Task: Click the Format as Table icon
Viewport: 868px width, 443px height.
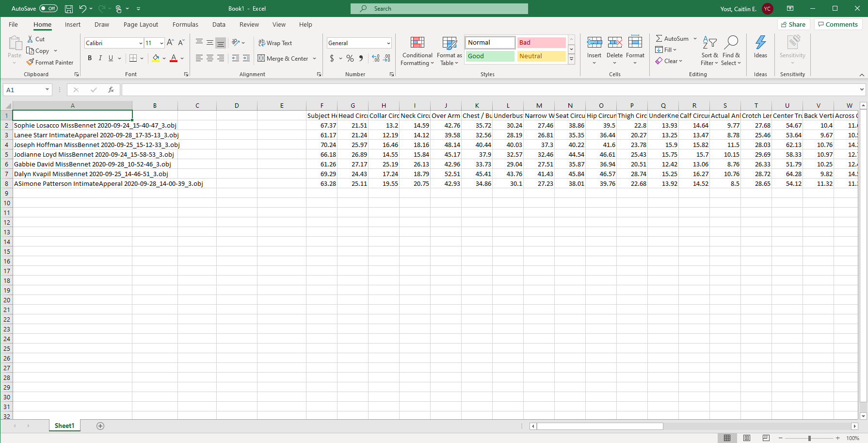Action: (450, 43)
